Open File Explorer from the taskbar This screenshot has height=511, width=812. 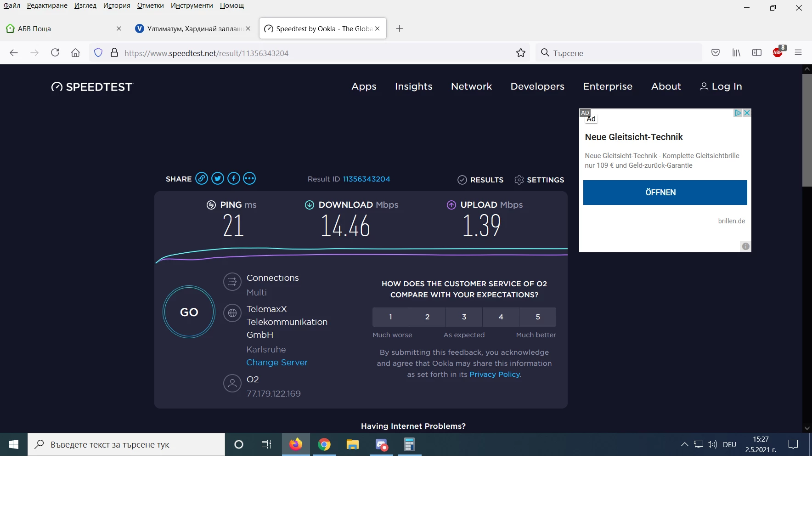[353, 444]
